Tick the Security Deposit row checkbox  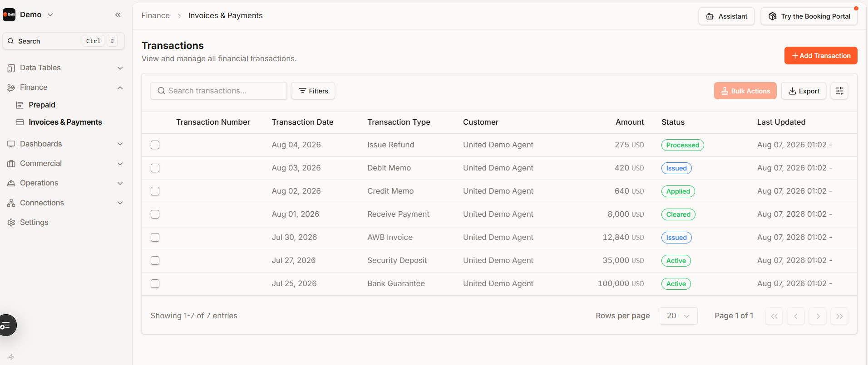pyautogui.click(x=155, y=261)
